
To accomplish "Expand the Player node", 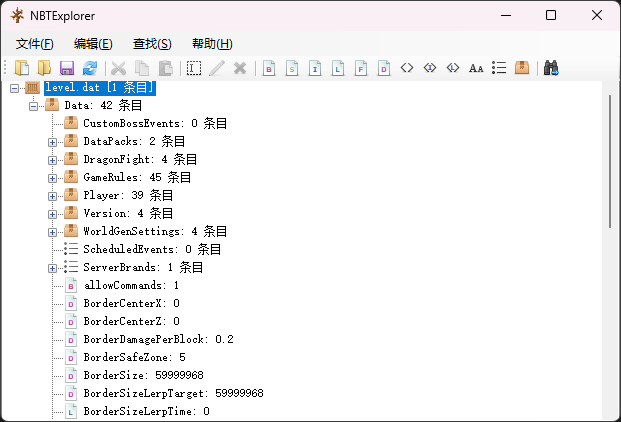I will [52, 196].
